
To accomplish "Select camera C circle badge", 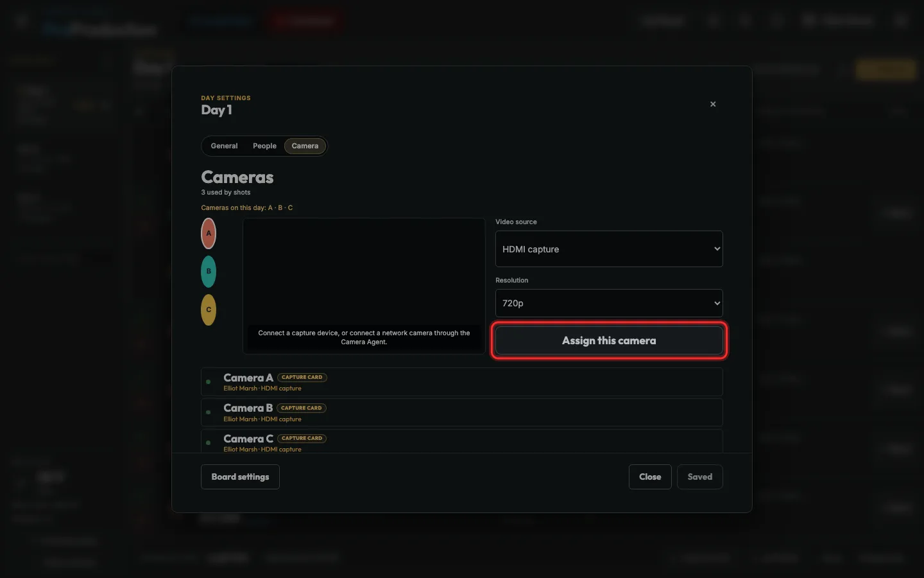I will point(209,310).
